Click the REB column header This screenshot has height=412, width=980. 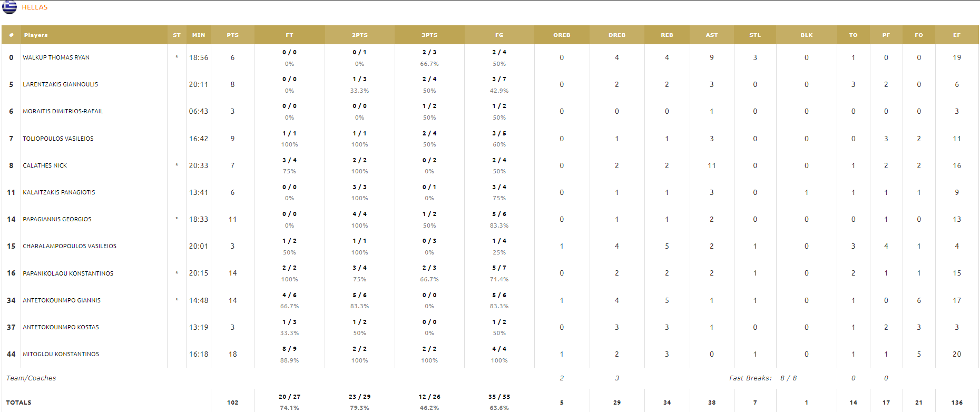click(x=667, y=35)
